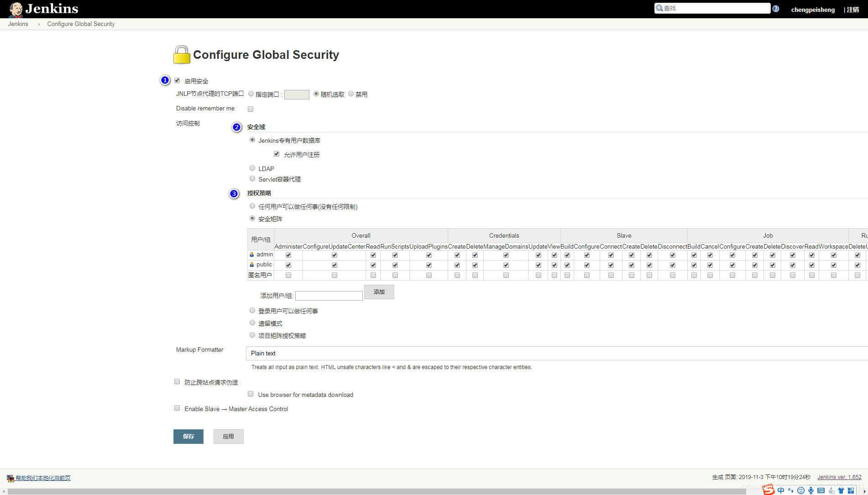
Task: Click 帮助我们本地化当前页 link
Action: click(43, 478)
